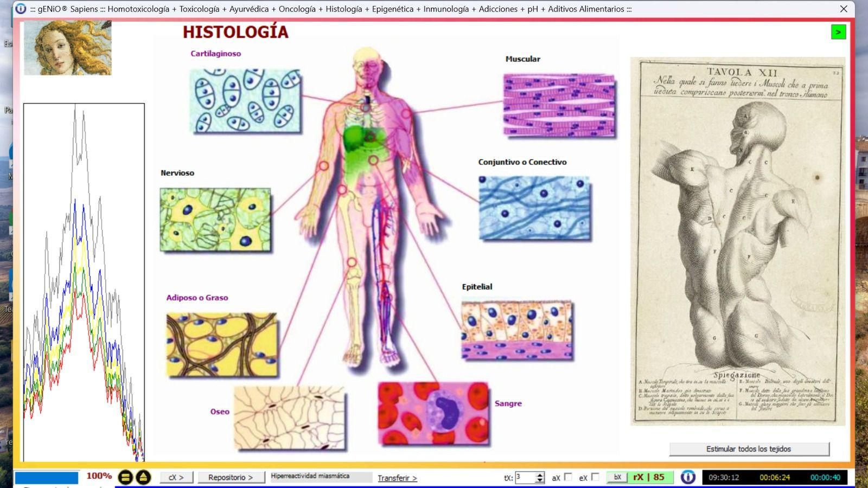
Task: Click the 09:30:12 clock readout
Action: [724, 478]
